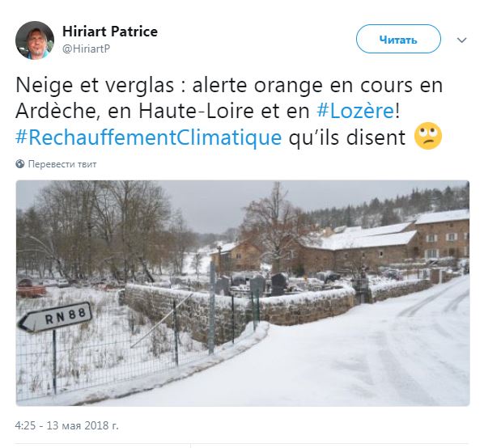Click the tweet text about Neige et verglas
Viewport: 484px width, 448px height.
(x=229, y=111)
